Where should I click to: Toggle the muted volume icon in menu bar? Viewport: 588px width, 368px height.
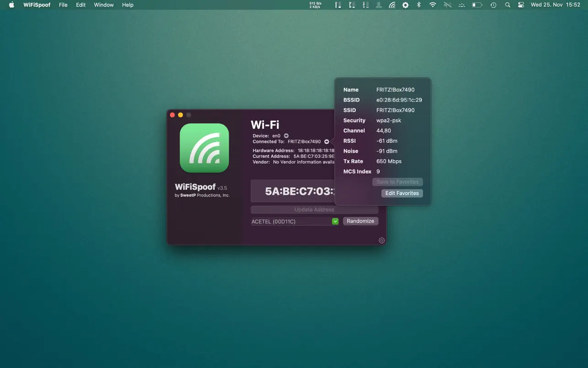[x=448, y=5]
